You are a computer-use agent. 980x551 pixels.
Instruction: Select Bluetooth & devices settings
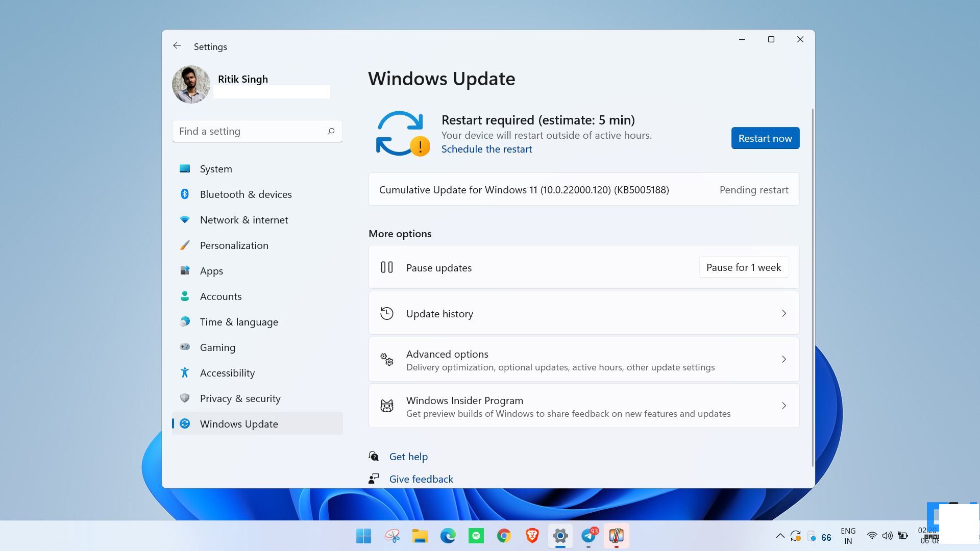point(246,194)
